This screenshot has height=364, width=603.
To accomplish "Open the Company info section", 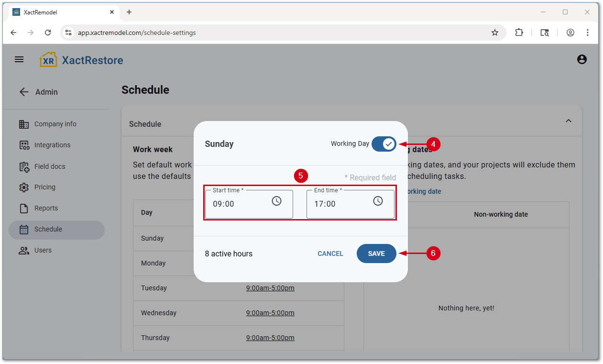I will (55, 124).
